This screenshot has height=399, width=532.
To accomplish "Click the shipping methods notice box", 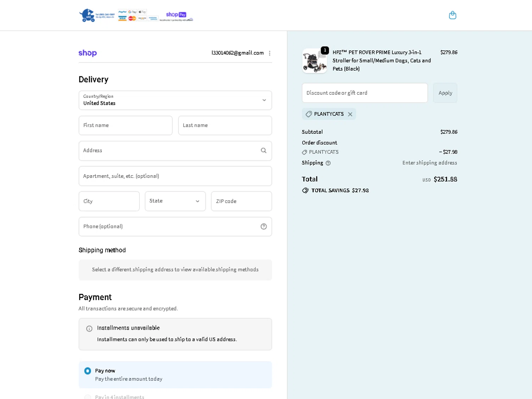I will (175, 270).
